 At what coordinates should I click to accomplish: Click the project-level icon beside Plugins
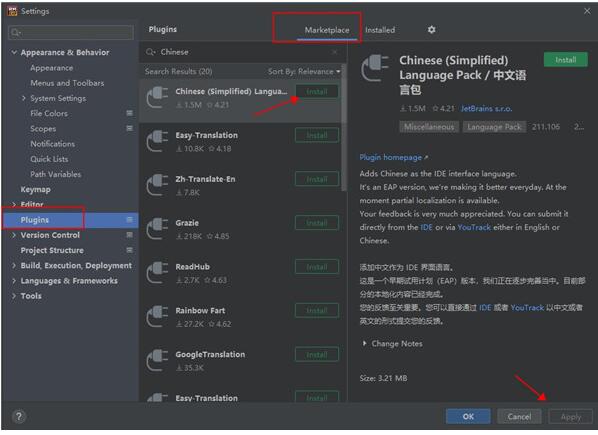(129, 220)
